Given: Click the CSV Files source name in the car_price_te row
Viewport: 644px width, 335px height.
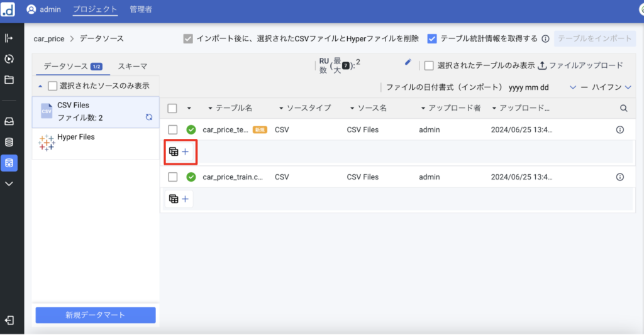Looking at the screenshot, I should [x=363, y=129].
